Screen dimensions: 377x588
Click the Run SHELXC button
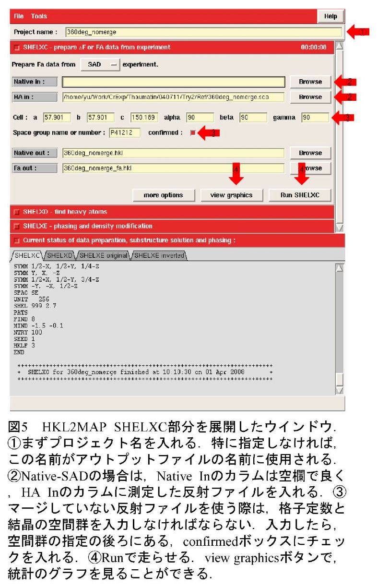(x=299, y=195)
